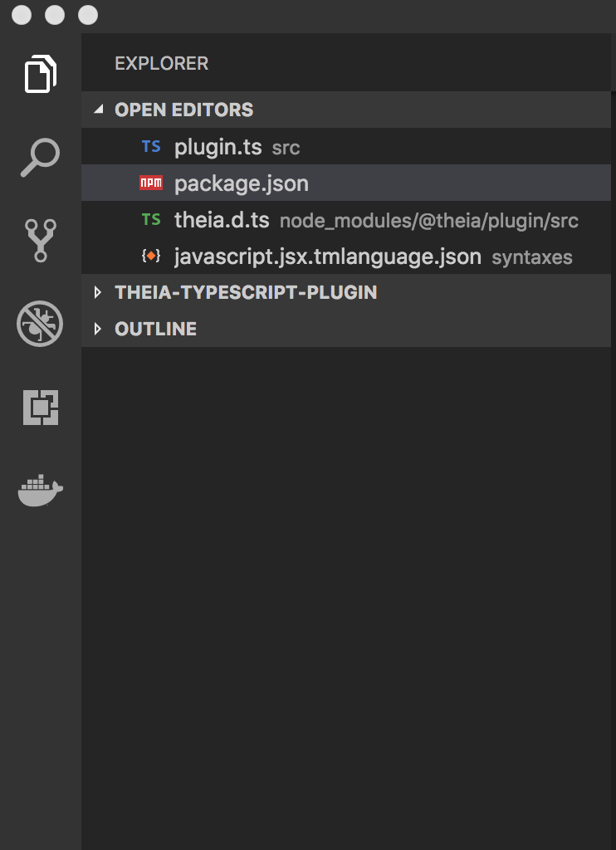The image size is (616, 850).
Task: Click the JSON icon beside javascript.jsx.tmlanguage.json
Action: point(152,256)
